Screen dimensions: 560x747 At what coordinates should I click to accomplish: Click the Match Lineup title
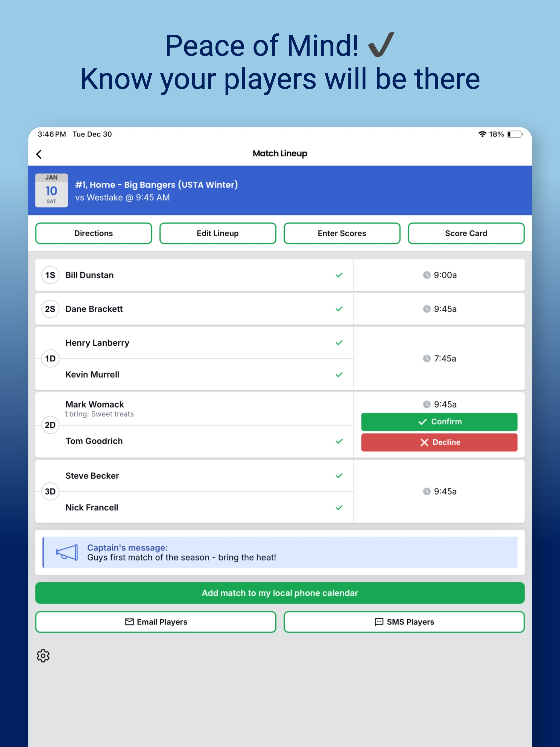coord(280,153)
